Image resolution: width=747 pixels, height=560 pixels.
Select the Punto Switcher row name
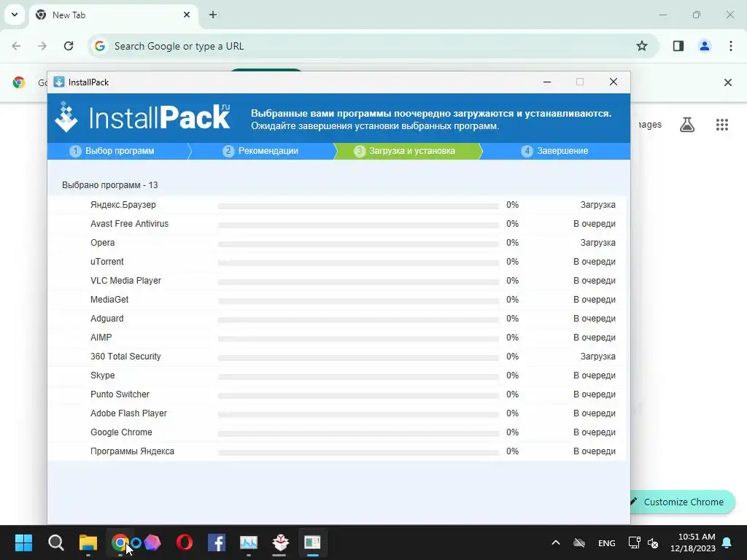point(120,394)
